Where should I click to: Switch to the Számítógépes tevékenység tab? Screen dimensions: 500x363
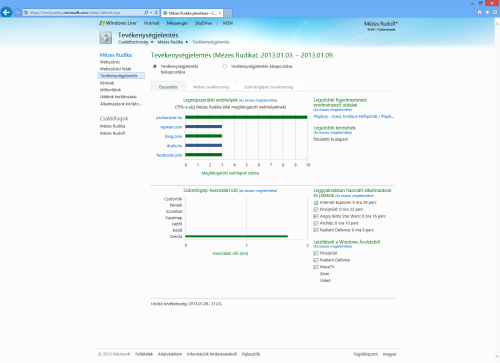[x=268, y=87]
